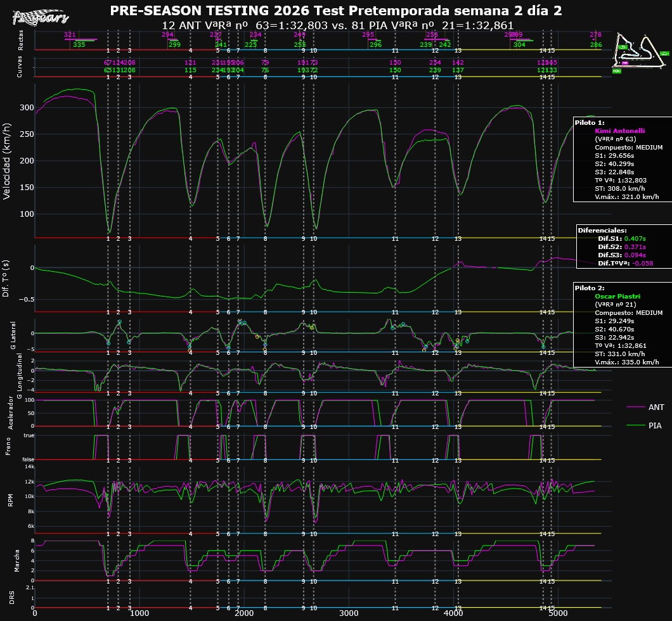672x621 pixels.
Task: Click the 5000 tick on distance axis
Action: point(558,613)
